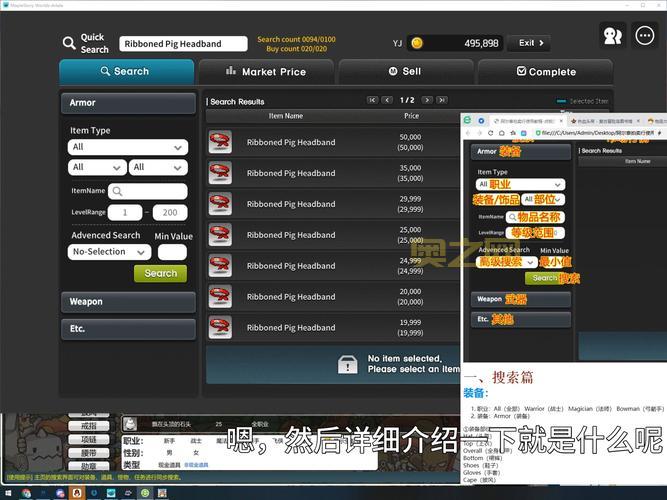
Task: Click the 腰带 button in bottom window
Action: click(x=88, y=453)
